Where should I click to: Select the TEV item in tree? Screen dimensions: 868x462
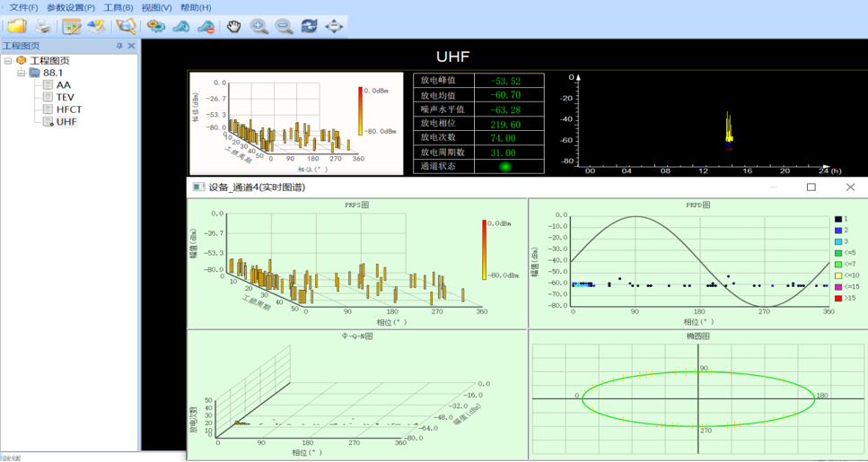coord(65,97)
